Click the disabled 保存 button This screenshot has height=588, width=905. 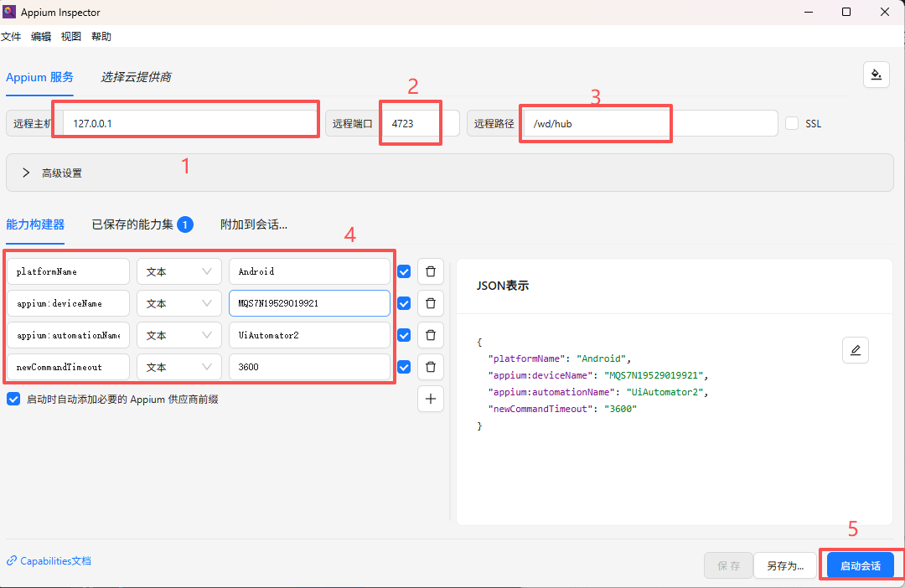tap(728, 565)
